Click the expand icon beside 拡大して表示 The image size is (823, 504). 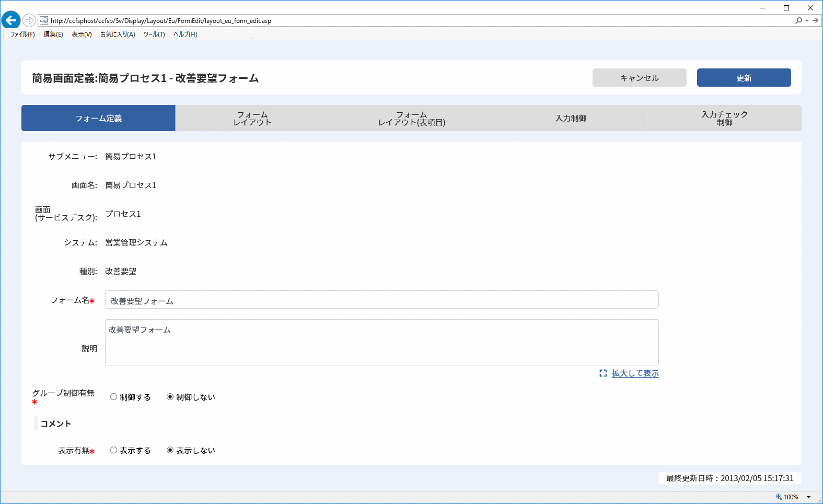(x=603, y=373)
